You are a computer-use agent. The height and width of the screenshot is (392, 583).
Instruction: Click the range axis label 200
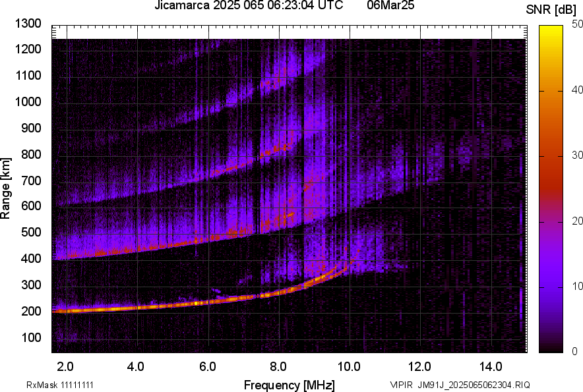[31, 311]
